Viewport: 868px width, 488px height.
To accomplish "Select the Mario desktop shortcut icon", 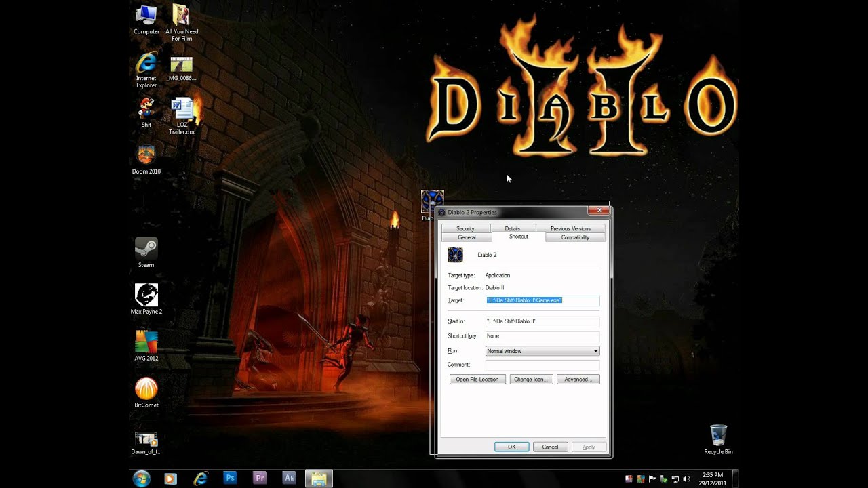I will point(146,113).
